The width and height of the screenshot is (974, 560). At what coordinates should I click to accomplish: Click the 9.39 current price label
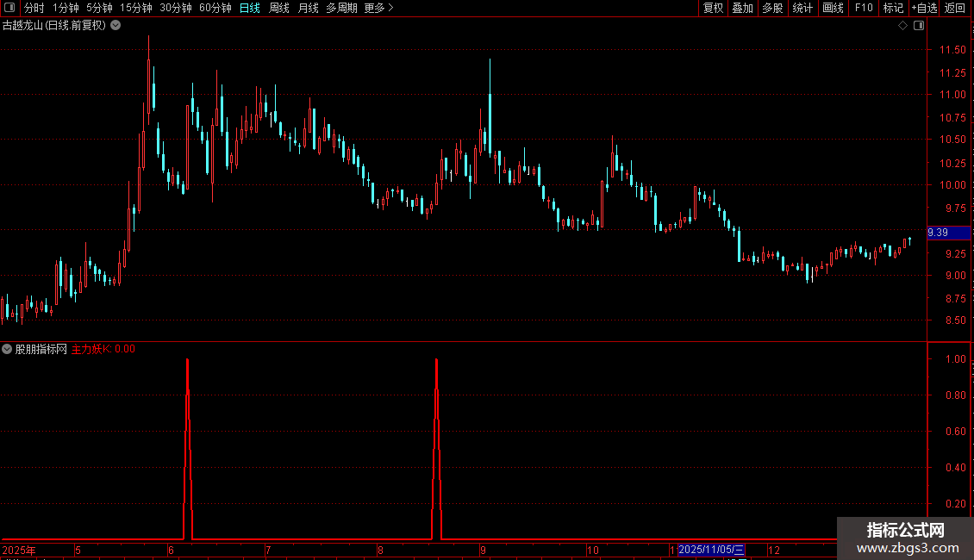(948, 233)
